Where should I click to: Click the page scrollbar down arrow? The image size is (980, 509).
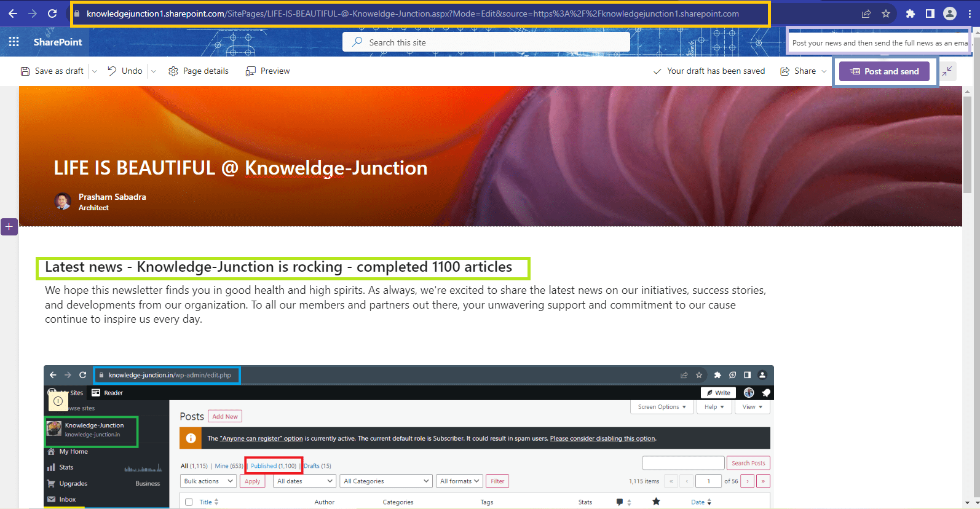968,503
